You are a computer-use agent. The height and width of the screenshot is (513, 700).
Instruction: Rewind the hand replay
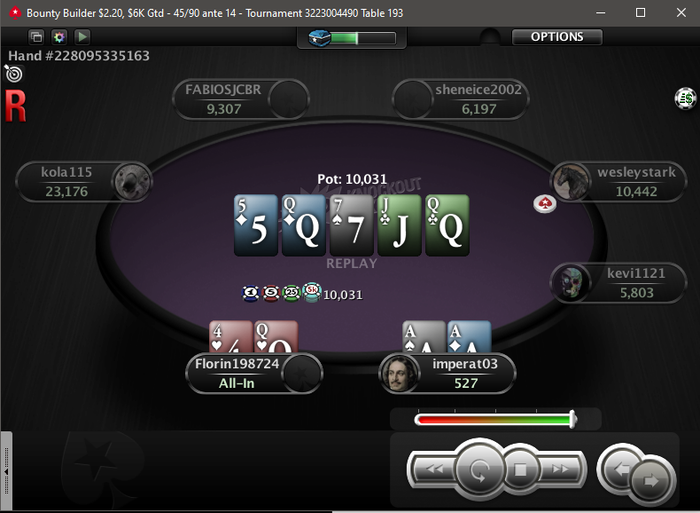(x=435, y=469)
